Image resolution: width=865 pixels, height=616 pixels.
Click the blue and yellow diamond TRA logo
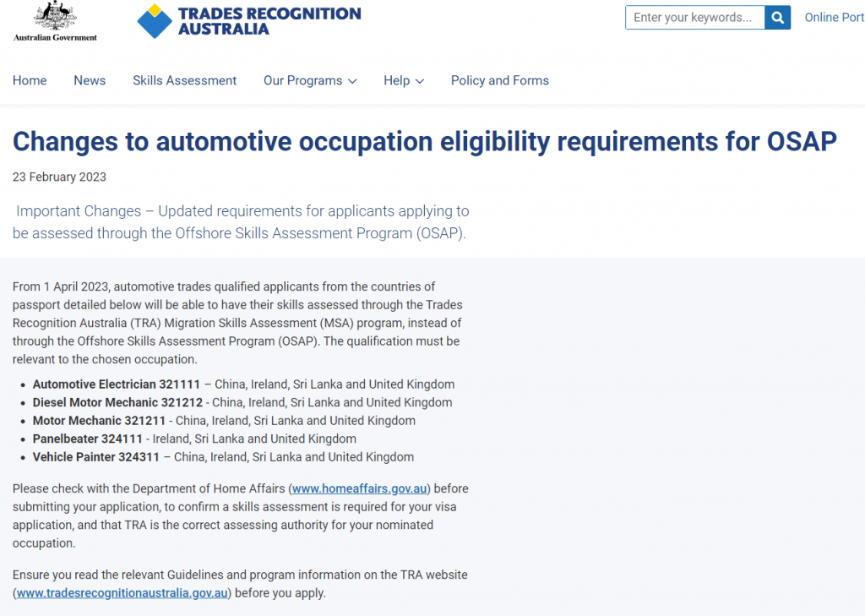(x=155, y=21)
